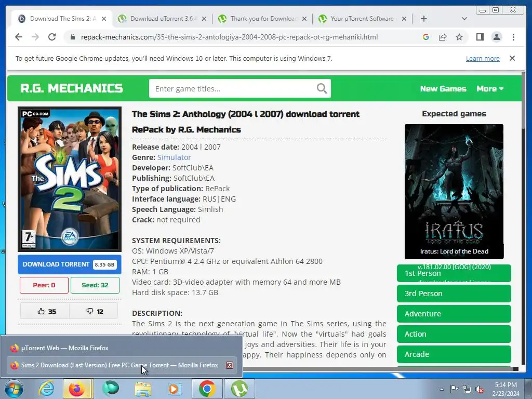This screenshot has height=399, width=532.
Task: Dislike the game with thumbs down
Action: click(94, 311)
